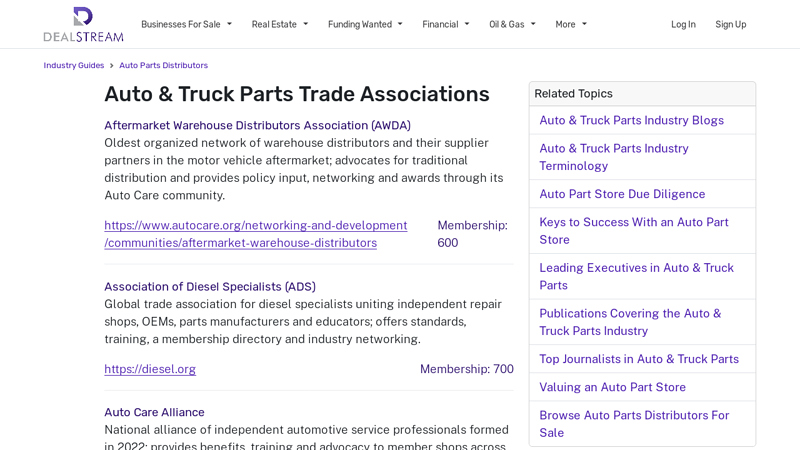Expand the Financial dropdown menu
The width and height of the screenshot is (800, 450).
click(x=445, y=24)
